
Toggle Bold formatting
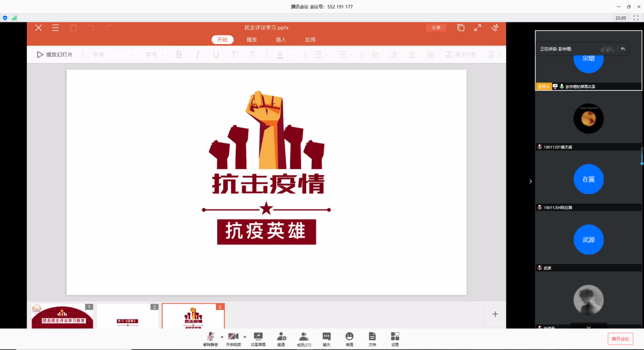coord(179,54)
